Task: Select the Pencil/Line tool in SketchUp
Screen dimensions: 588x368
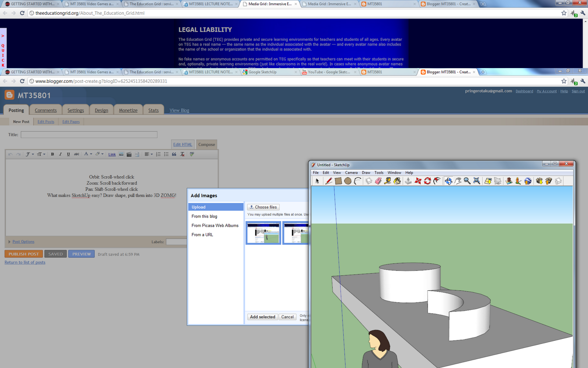Action: pyautogui.click(x=329, y=181)
